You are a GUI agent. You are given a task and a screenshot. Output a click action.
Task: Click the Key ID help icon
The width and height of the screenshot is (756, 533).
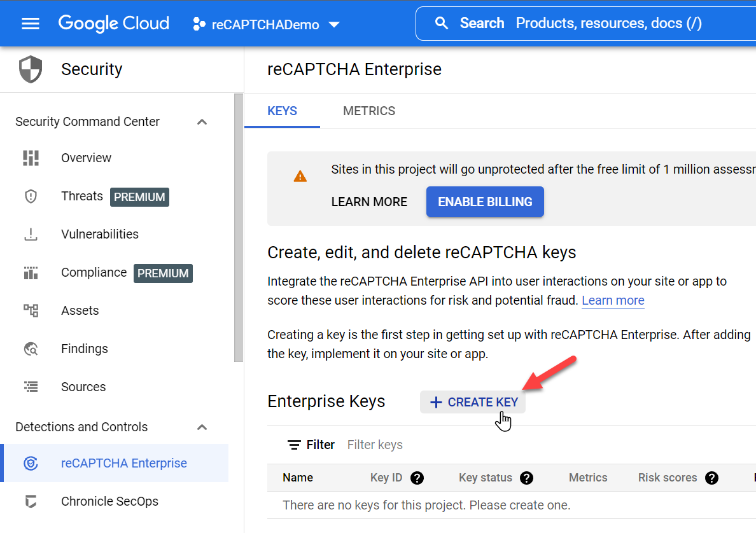(417, 478)
